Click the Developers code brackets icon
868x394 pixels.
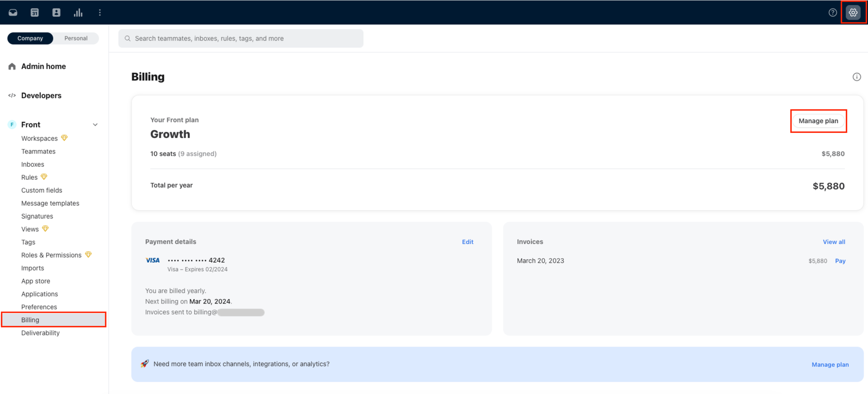[12, 95]
